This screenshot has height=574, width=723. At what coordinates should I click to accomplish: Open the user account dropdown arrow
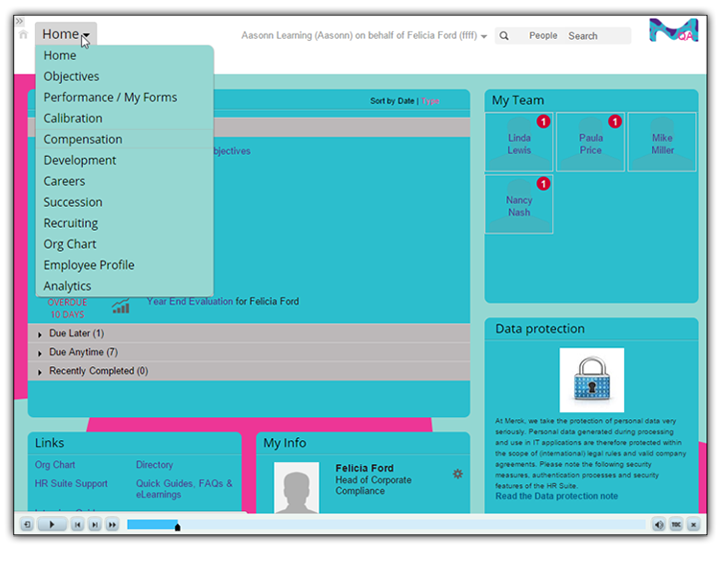pyautogui.click(x=484, y=37)
